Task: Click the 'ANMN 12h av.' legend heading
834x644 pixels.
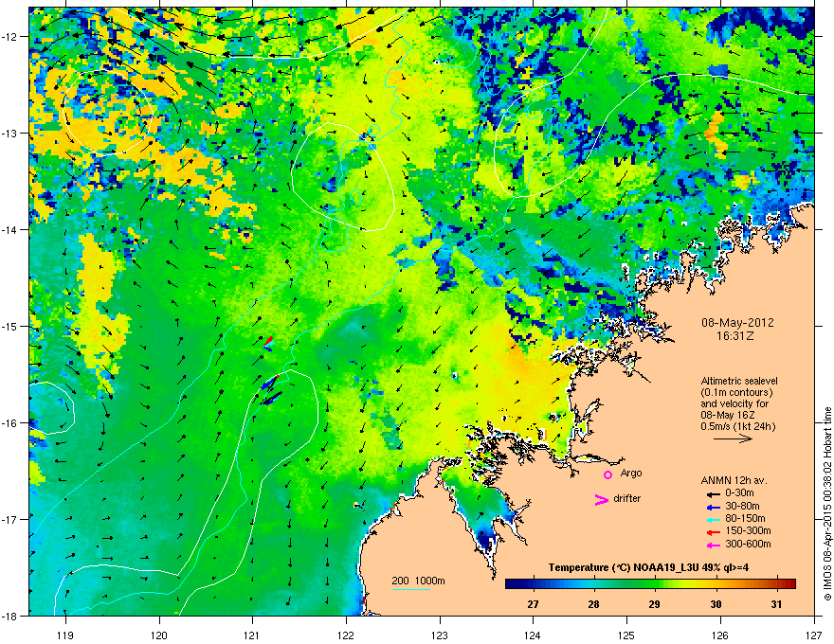Action: (x=734, y=480)
